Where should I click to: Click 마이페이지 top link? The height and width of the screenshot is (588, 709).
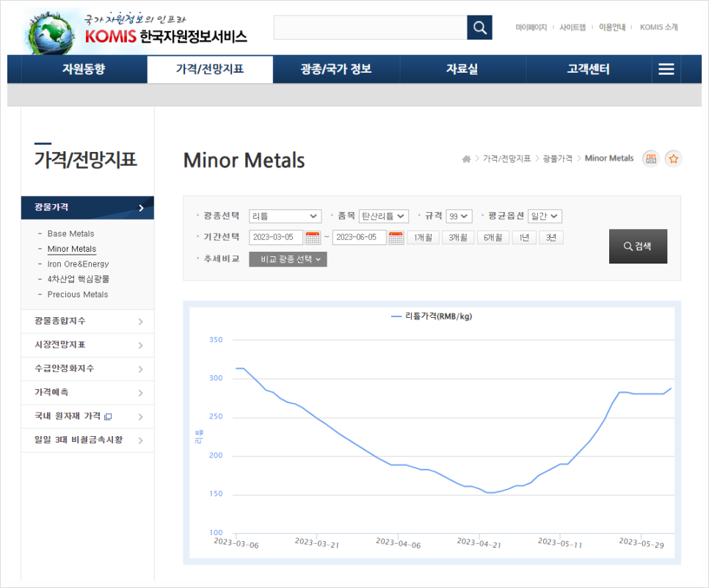point(531,28)
